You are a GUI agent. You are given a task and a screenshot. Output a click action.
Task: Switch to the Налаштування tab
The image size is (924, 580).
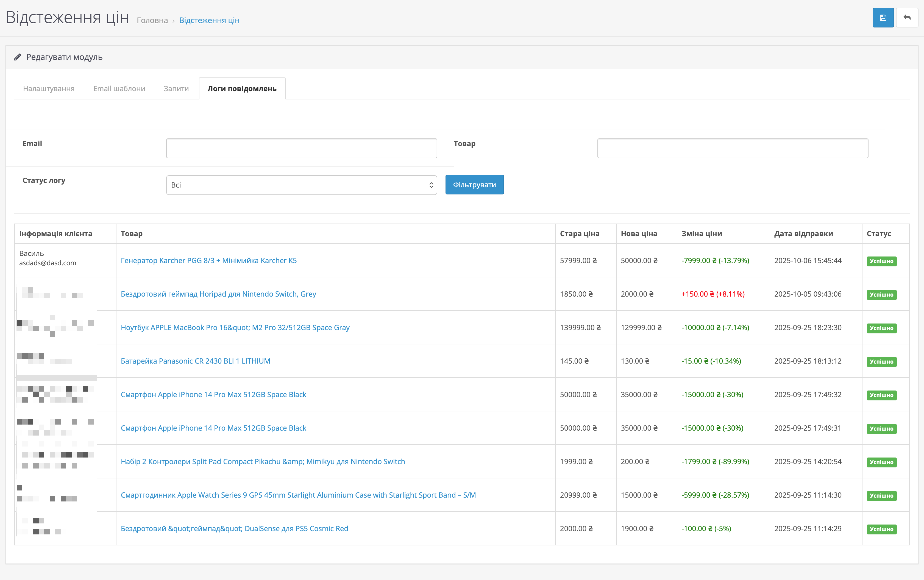[x=49, y=89]
